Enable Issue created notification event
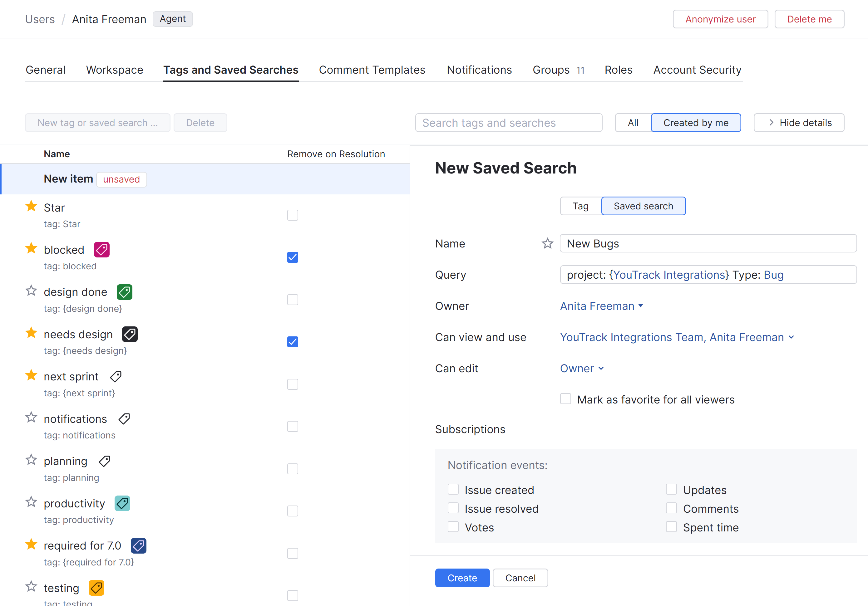The image size is (868, 606). tap(453, 489)
